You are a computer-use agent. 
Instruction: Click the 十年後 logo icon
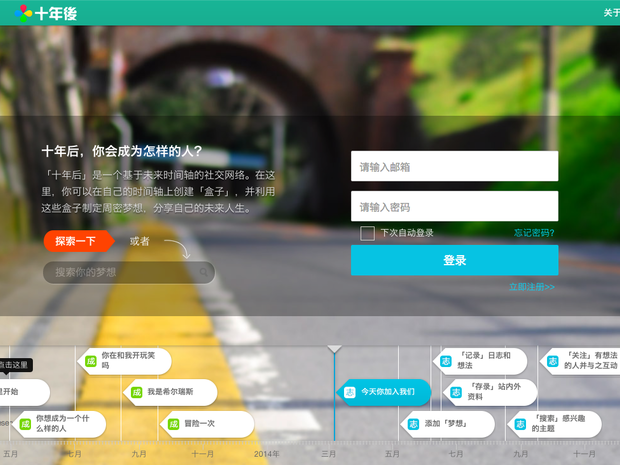(x=26, y=12)
